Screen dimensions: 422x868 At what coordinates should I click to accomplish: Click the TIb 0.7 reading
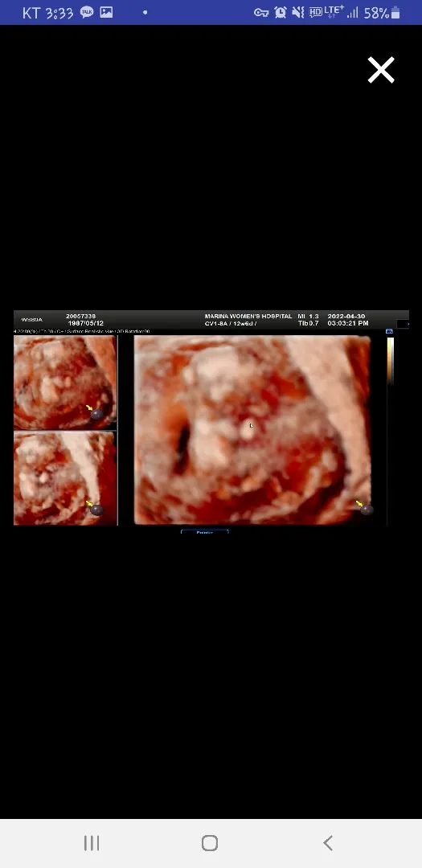point(309,323)
